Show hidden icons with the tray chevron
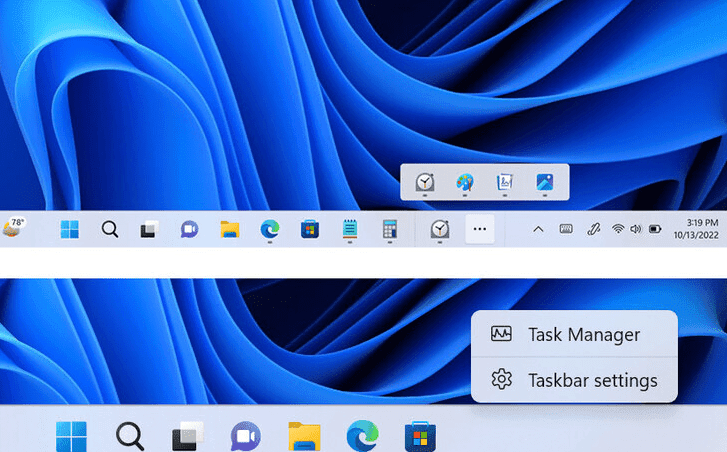 pos(538,229)
